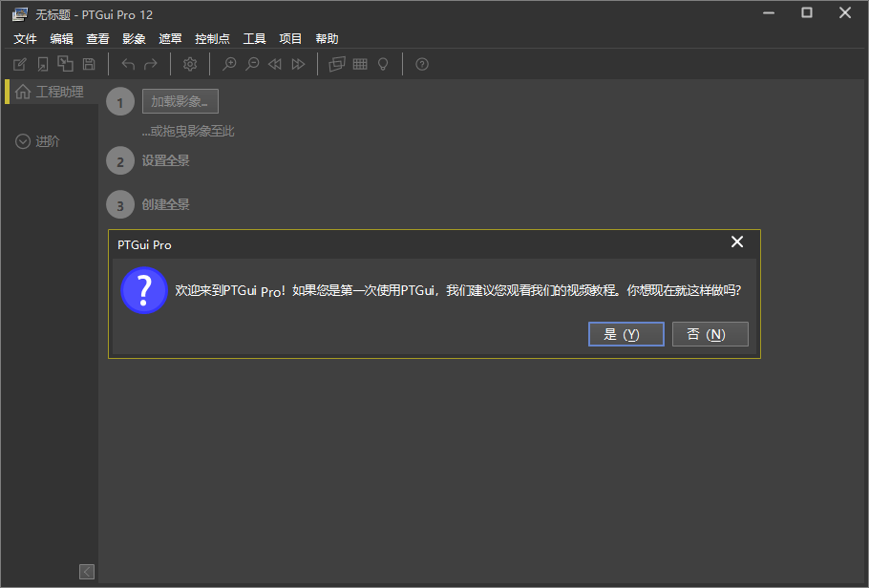Image resolution: width=869 pixels, height=588 pixels.
Task: Open the Detail Viewer grid icon
Action: (x=359, y=64)
